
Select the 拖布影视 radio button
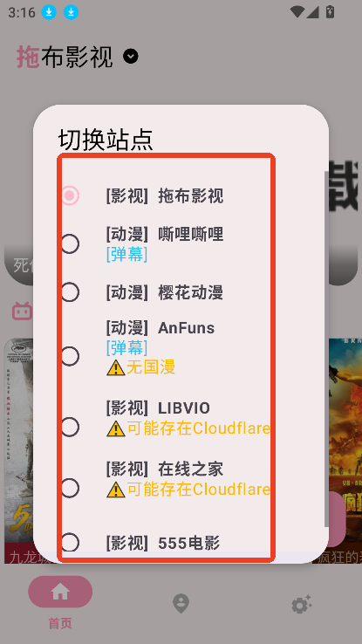[70, 195]
